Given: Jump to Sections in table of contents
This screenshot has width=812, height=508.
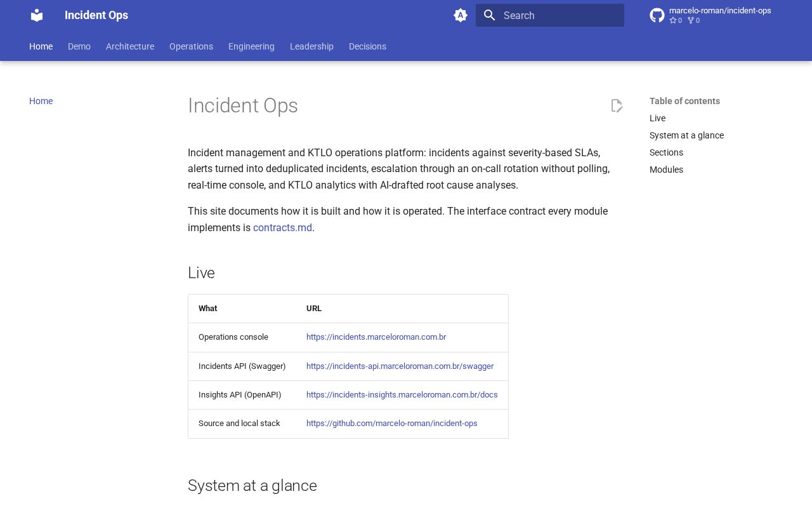Looking at the screenshot, I should 666,152.
